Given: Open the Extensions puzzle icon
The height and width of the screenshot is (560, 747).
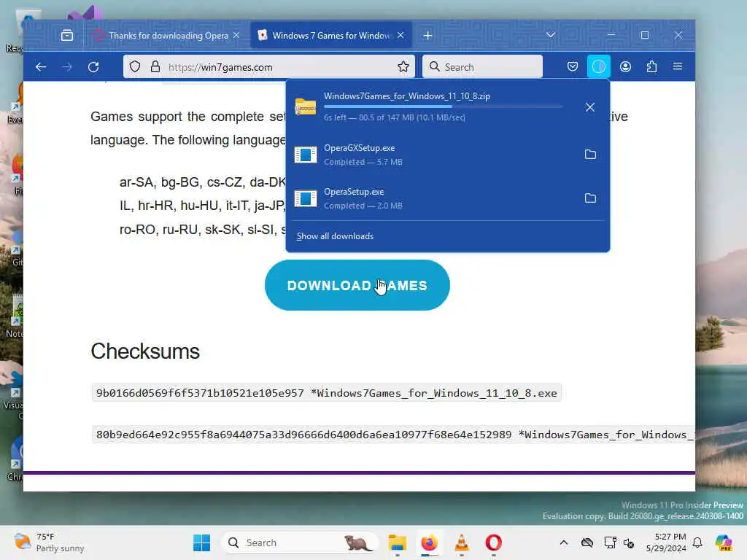Looking at the screenshot, I should 651,66.
